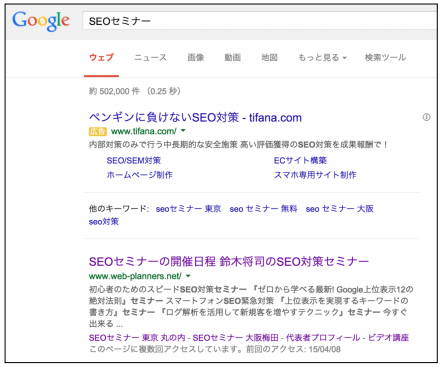Open the SEO/SEM対策 sitelink
Screen dimensions: 442x367
[x=134, y=161]
